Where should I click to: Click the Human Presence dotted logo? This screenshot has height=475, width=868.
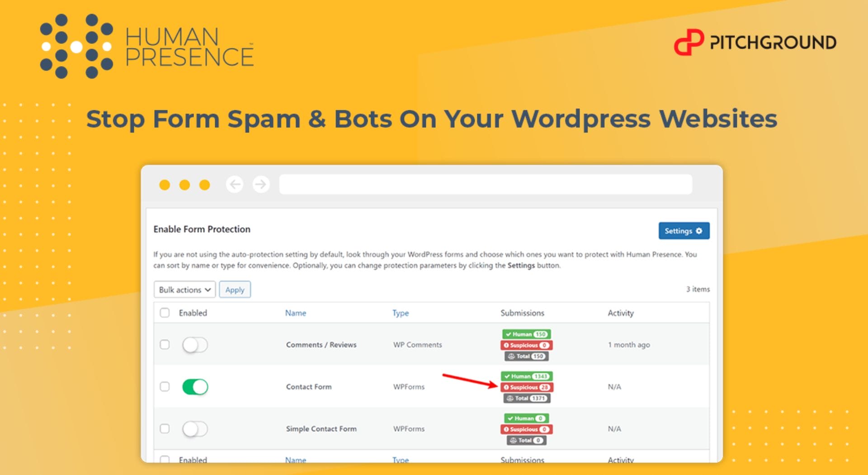[x=76, y=46]
